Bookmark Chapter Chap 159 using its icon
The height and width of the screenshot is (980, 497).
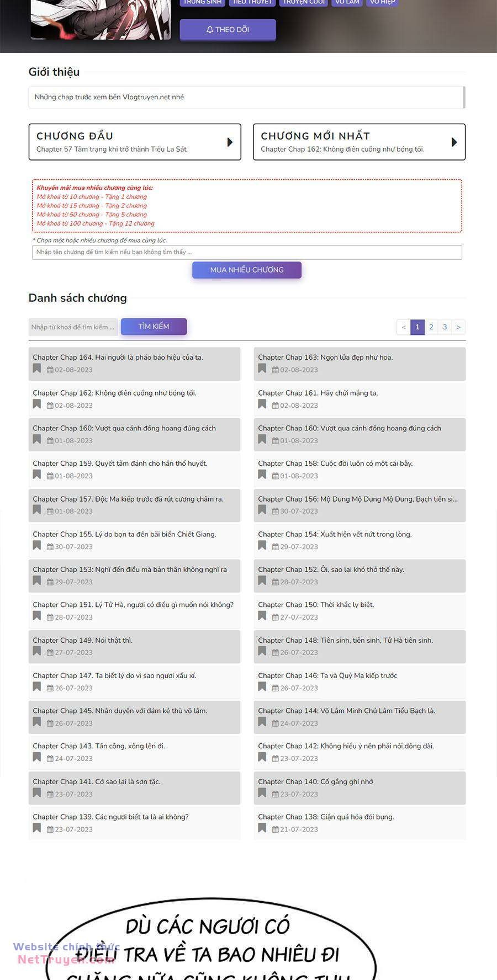37,475
